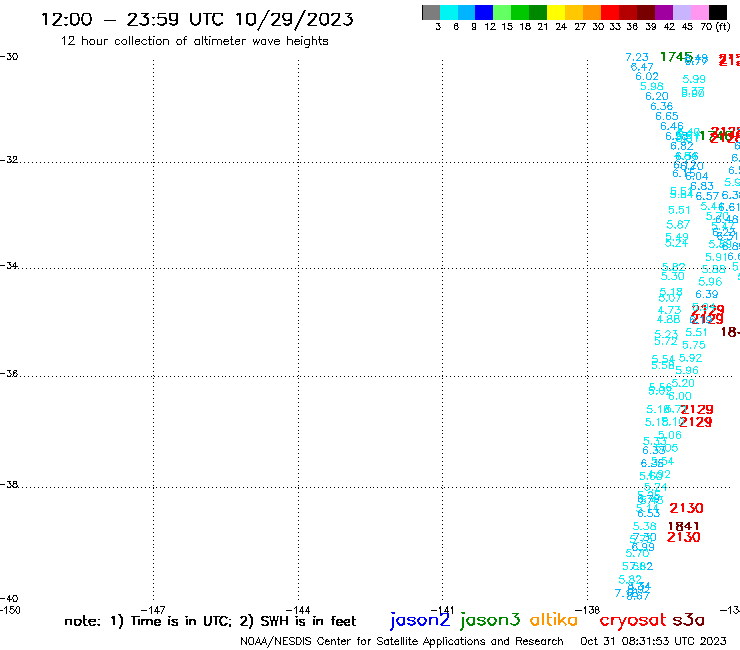Select the dark blue swatch in the legend bar
740x650 pixels.
click(484, 12)
